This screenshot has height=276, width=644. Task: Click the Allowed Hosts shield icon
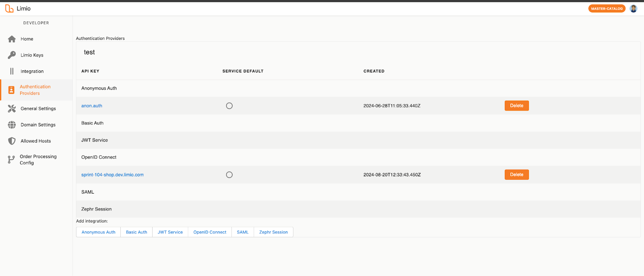coord(12,141)
